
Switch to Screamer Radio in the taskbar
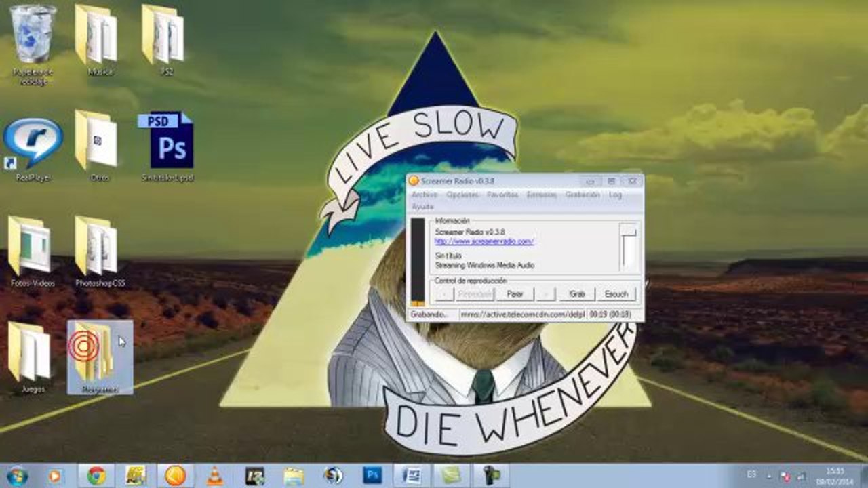click(x=176, y=476)
